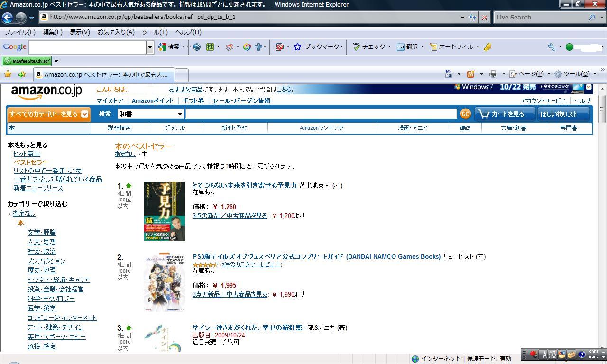607x364 pixels.
Task: Open the Amazonランキング navigation link
Action: 322,128
